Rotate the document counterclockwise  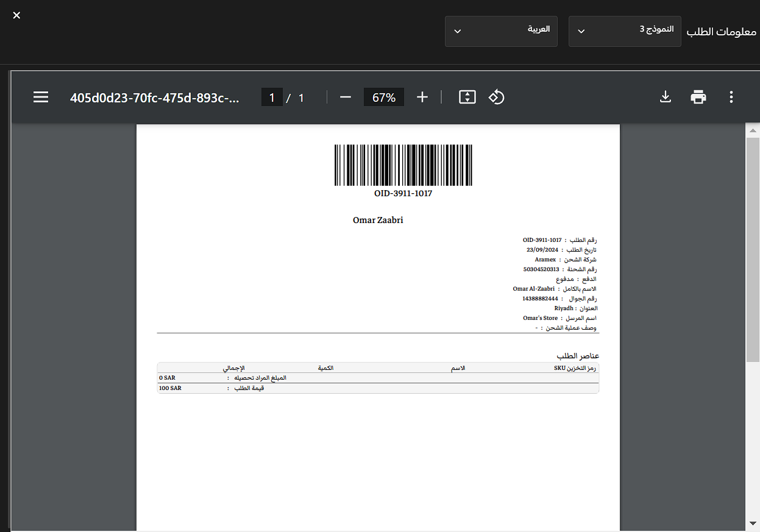[496, 97]
